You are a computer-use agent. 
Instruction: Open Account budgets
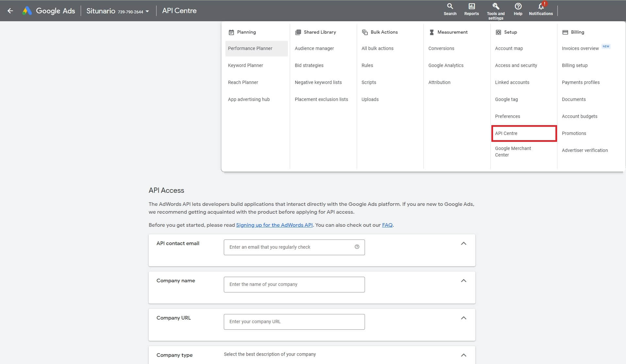579,116
